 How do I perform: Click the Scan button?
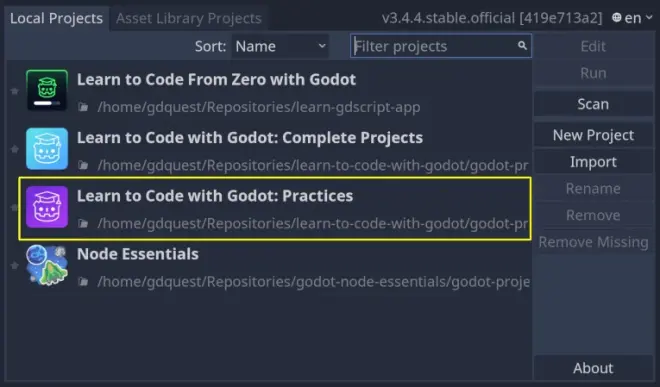point(593,104)
